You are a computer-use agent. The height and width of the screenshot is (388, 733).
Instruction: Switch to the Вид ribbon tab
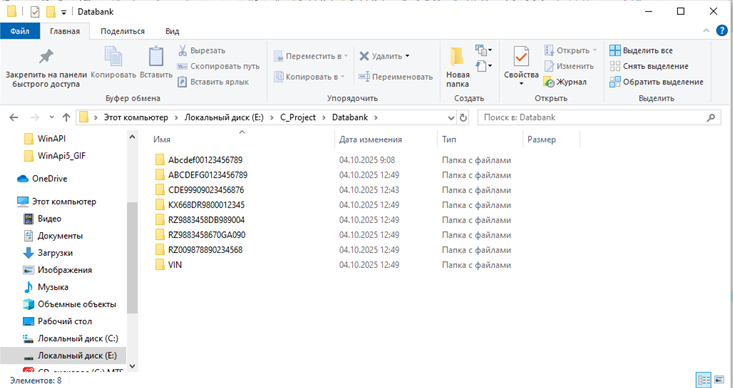172,31
